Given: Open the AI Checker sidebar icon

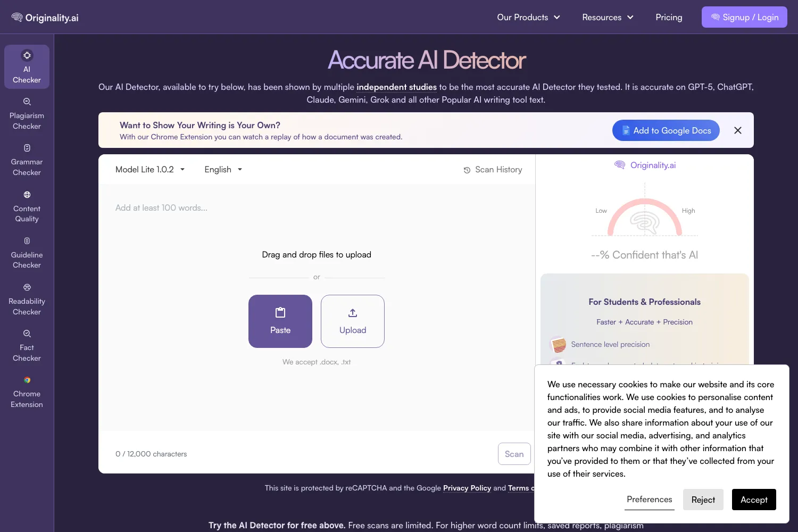Looking at the screenshot, I should pos(27,67).
